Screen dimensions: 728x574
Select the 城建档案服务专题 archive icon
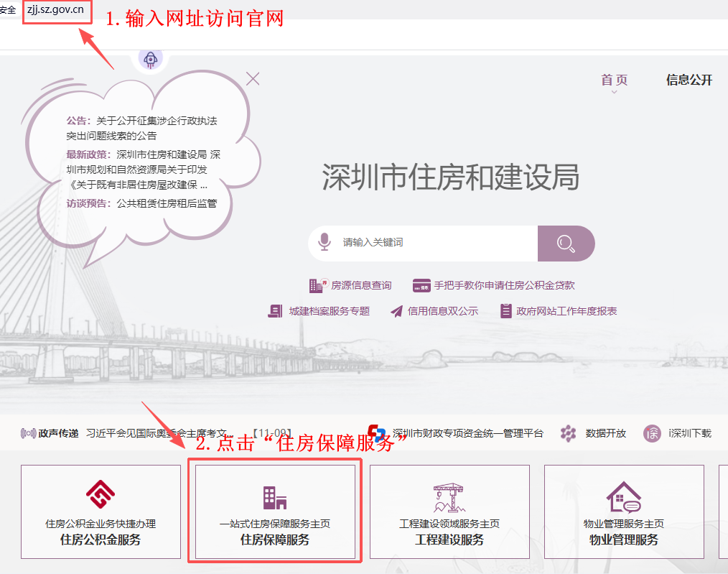click(275, 310)
